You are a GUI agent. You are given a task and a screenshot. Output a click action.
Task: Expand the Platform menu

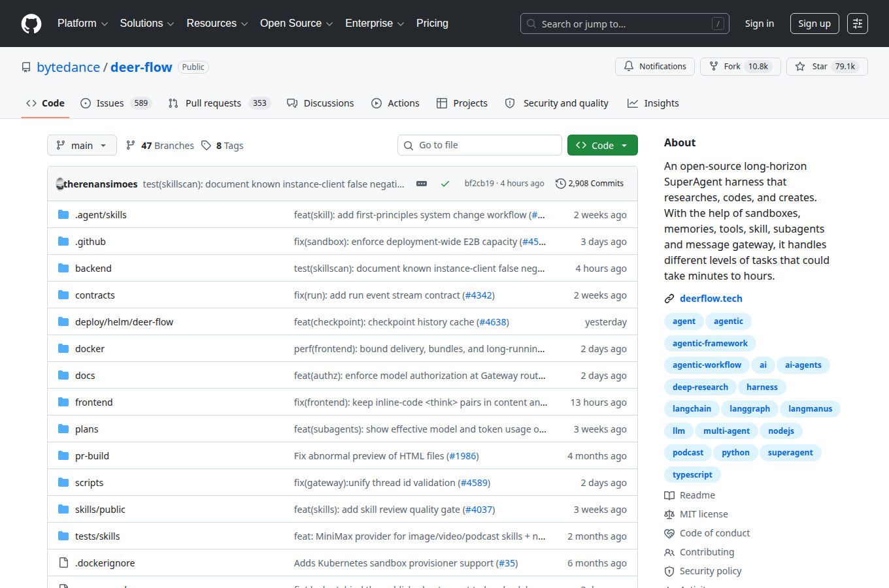click(x=82, y=24)
